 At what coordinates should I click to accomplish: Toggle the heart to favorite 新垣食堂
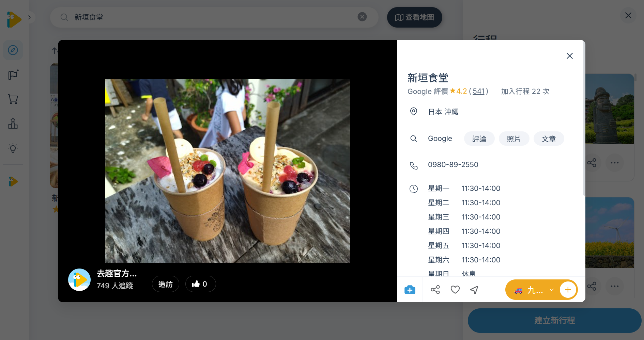coord(455,290)
